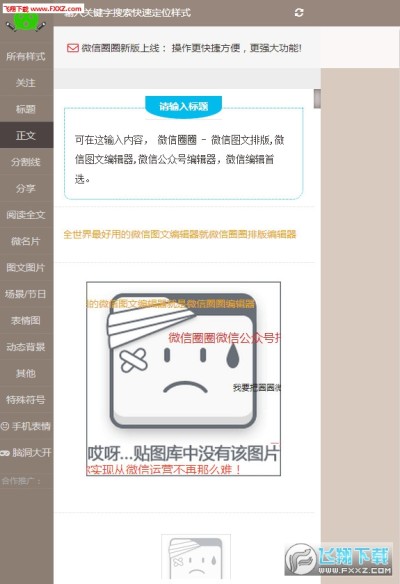Click the blue 请输入标题 title badge

pyautogui.click(x=183, y=107)
